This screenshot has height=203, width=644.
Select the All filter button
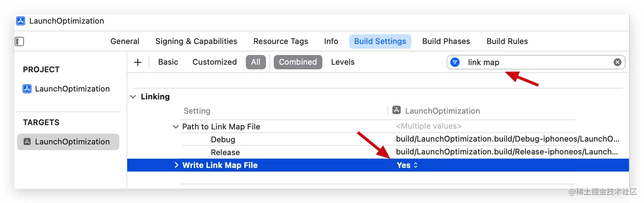tap(256, 62)
